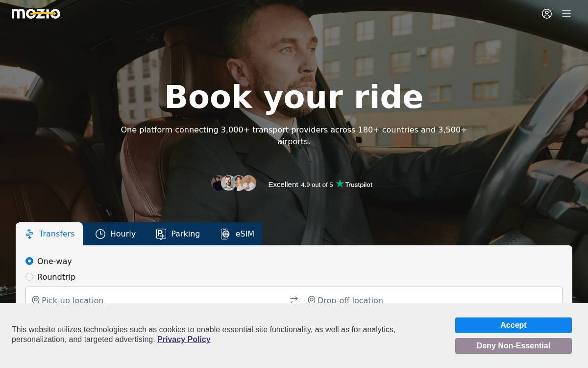
Task: Click the pick-up location pin icon
Action: (x=36, y=300)
